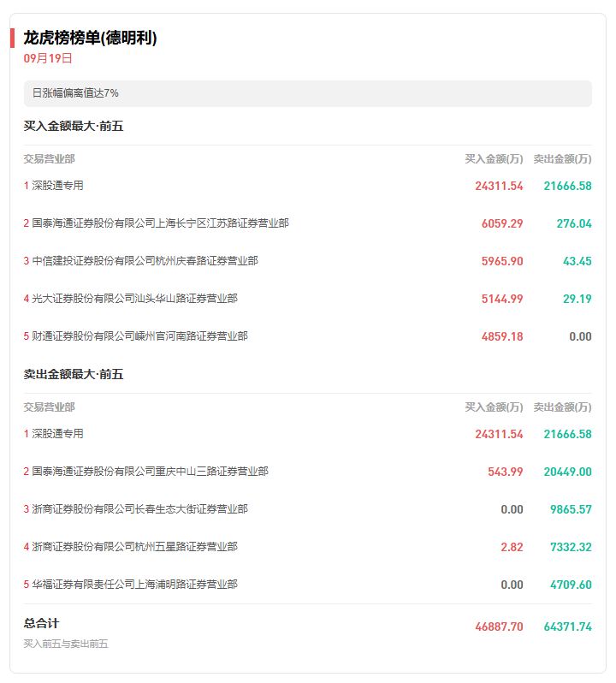This screenshot has width=616, height=683.
Task: Click the buy amount 5144.99
Action: pos(502,299)
